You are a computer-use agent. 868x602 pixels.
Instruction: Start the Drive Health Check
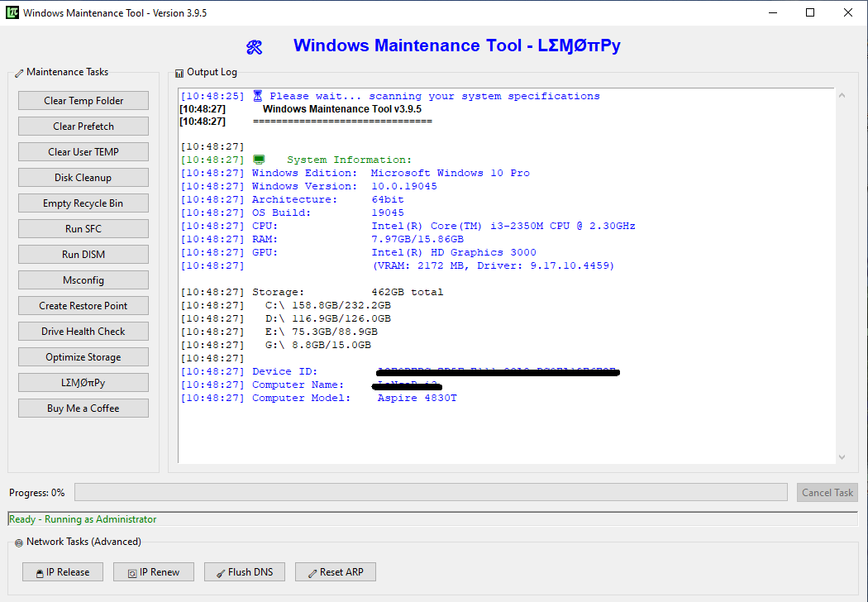click(x=83, y=332)
